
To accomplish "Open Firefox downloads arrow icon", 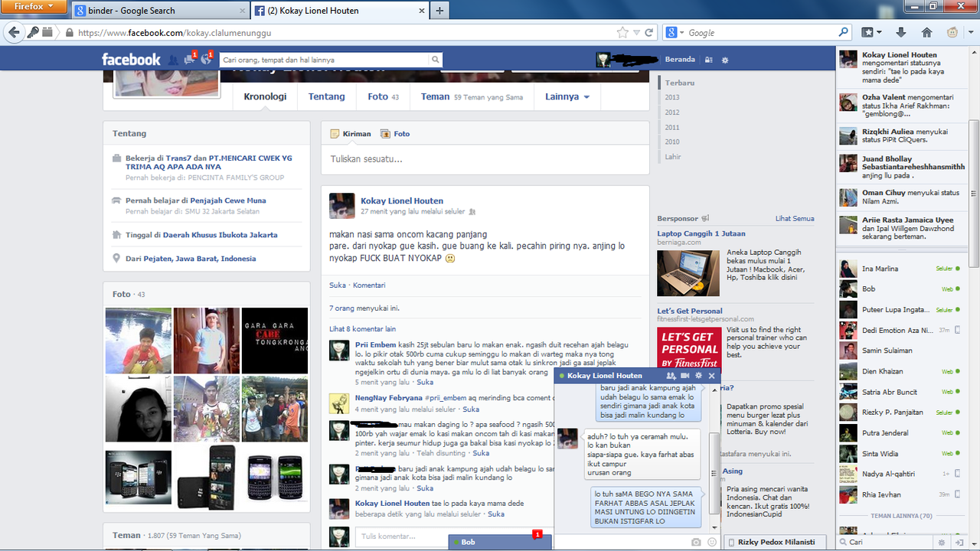I will point(900,32).
